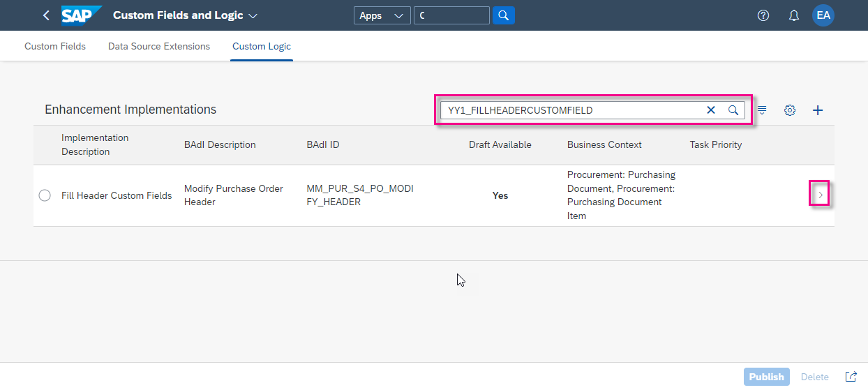Click the share icon in footer
Image resolution: width=868 pixels, height=390 pixels.
(851, 377)
